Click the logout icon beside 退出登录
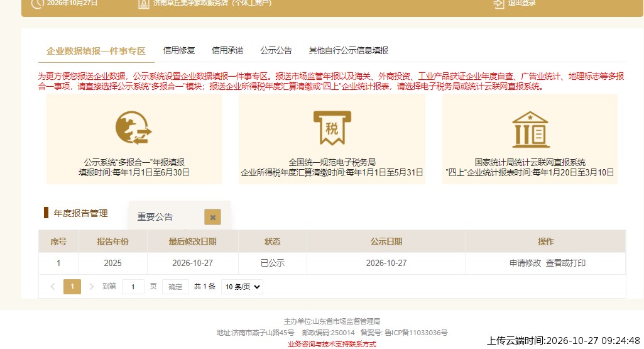 point(498,4)
